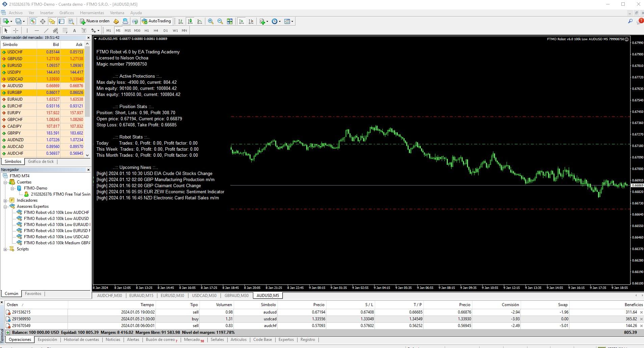
Task: Click the Zoom Out magnifier icon
Action: point(220,21)
